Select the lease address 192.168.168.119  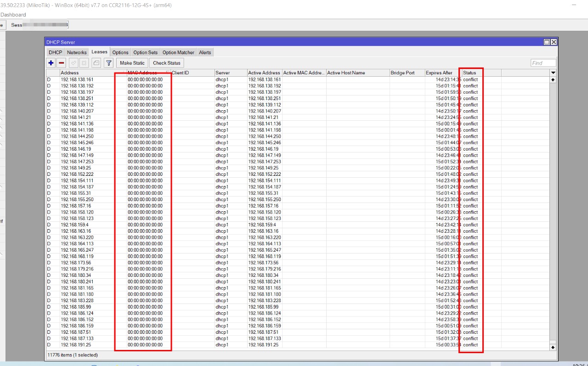click(x=77, y=256)
